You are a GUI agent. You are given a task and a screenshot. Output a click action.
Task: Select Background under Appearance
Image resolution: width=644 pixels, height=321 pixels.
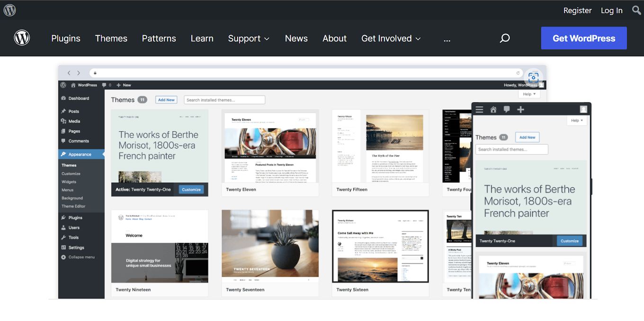[72, 198]
